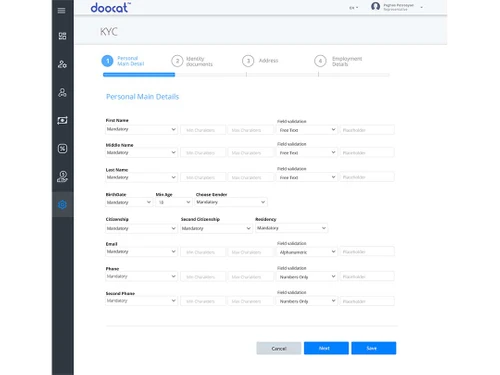Click First Name Placeholder field

pyautogui.click(x=367, y=130)
